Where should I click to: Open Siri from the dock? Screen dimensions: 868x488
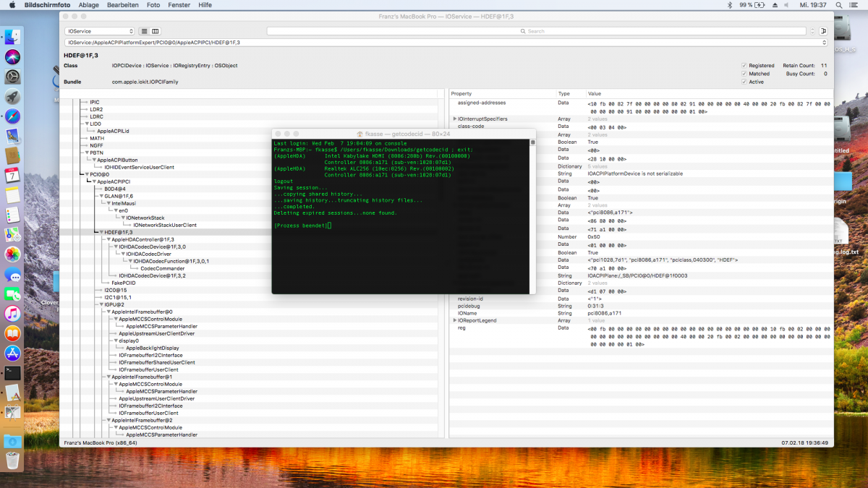point(12,57)
